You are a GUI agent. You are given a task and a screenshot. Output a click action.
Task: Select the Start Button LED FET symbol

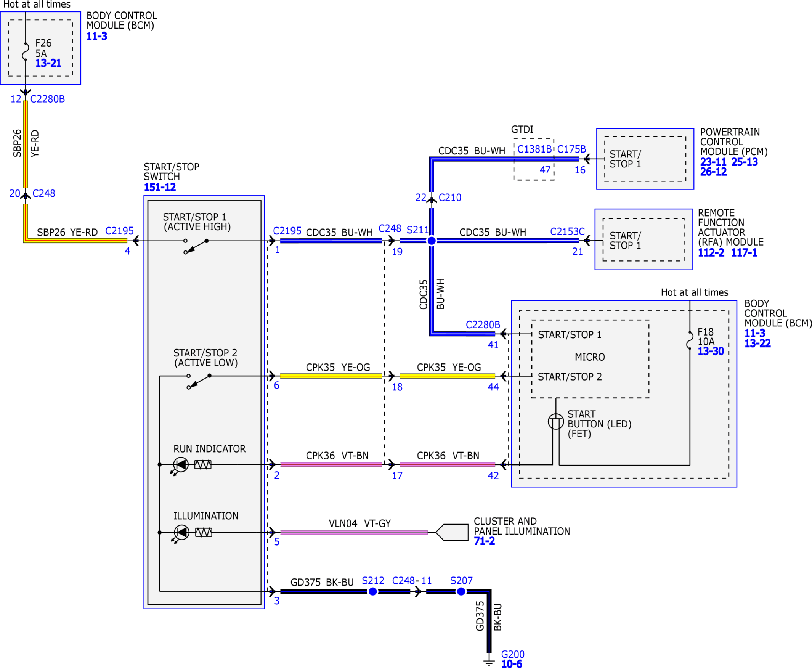click(556, 421)
